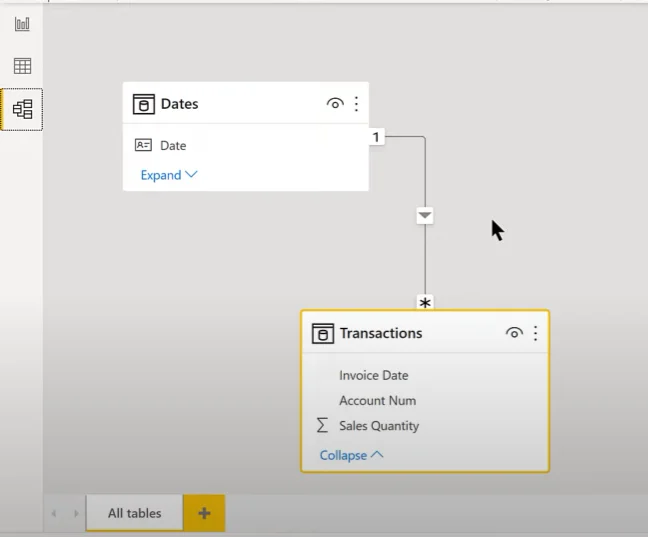Select the Invoice Date field
648x537 pixels.
coord(425,375)
